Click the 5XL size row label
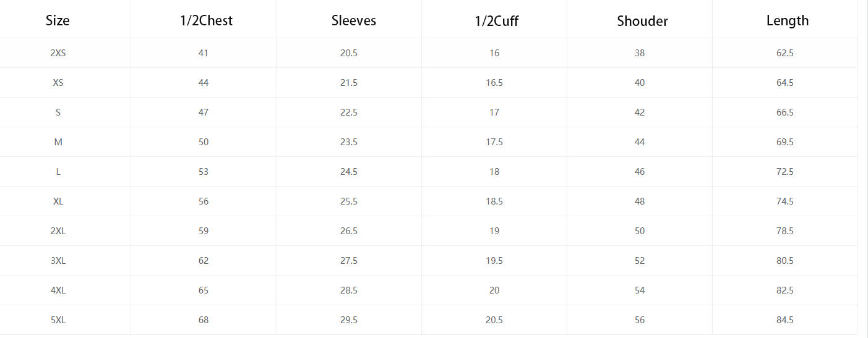 click(58, 320)
